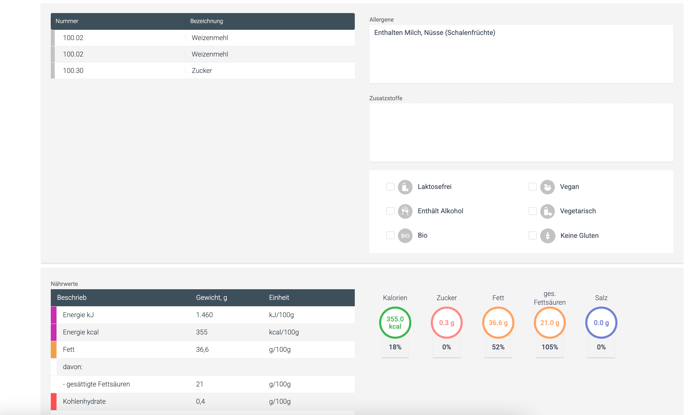Click the blue Salz circle indicator
Viewport: 688px width, 415px height.
coord(601,323)
